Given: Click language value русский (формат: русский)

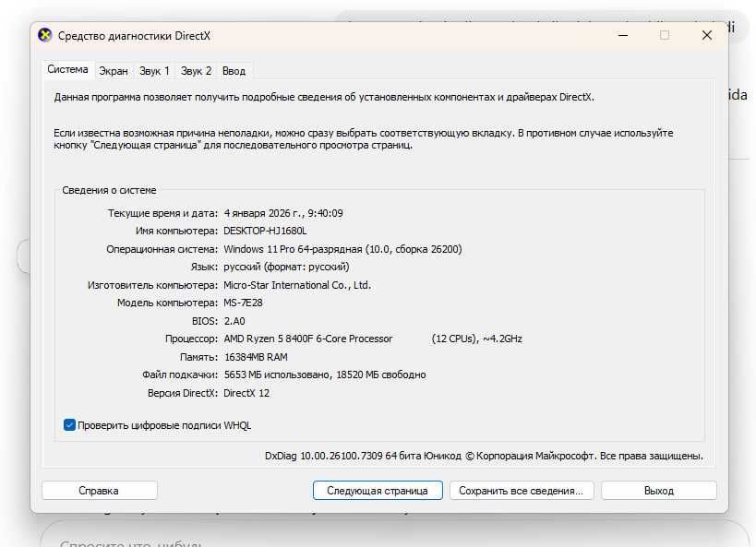Looking at the screenshot, I should pyautogui.click(x=286, y=267).
